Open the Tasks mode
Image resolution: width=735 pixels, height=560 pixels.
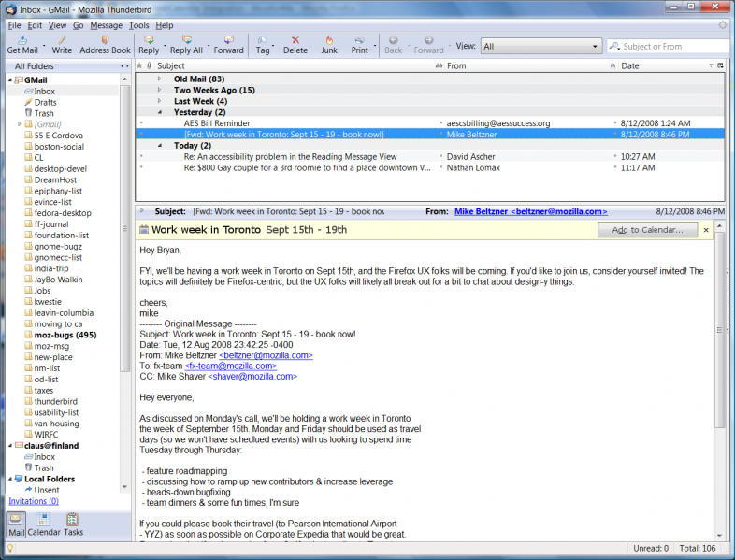click(73, 524)
